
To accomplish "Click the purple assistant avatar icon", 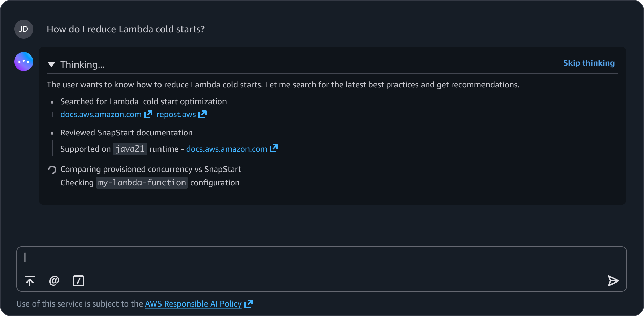I will (x=24, y=62).
